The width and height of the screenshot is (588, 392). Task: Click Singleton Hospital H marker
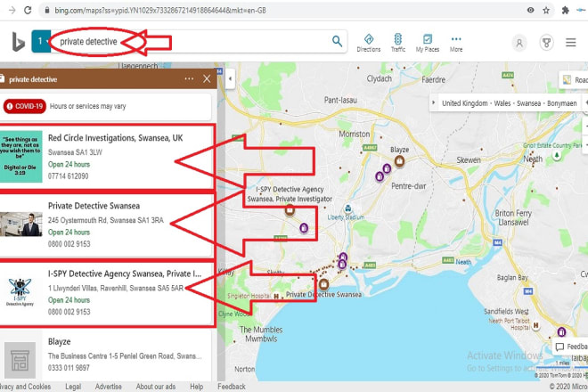276,296
